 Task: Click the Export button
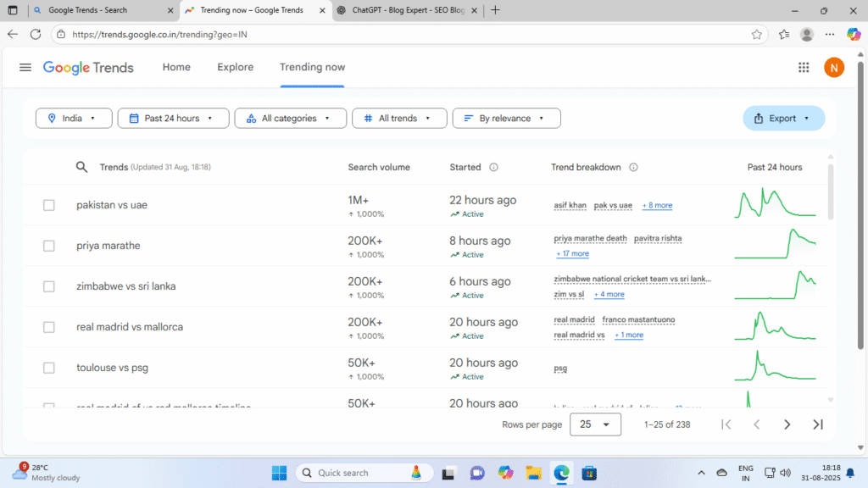[x=783, y=119]
